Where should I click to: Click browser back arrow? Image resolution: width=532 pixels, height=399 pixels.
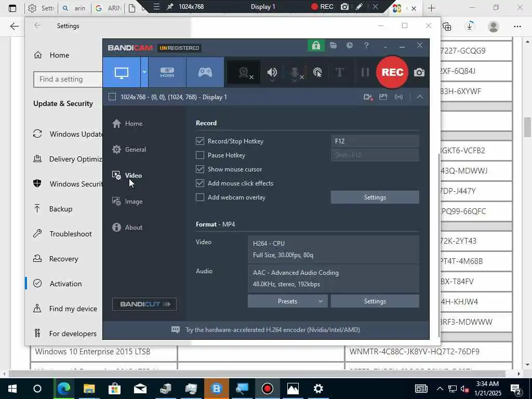(x=14, y=26)
